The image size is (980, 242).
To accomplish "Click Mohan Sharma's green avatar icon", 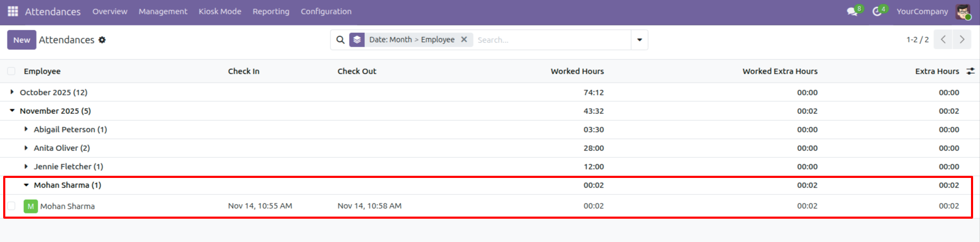I will pyautogui.click(x=31, y=206).
